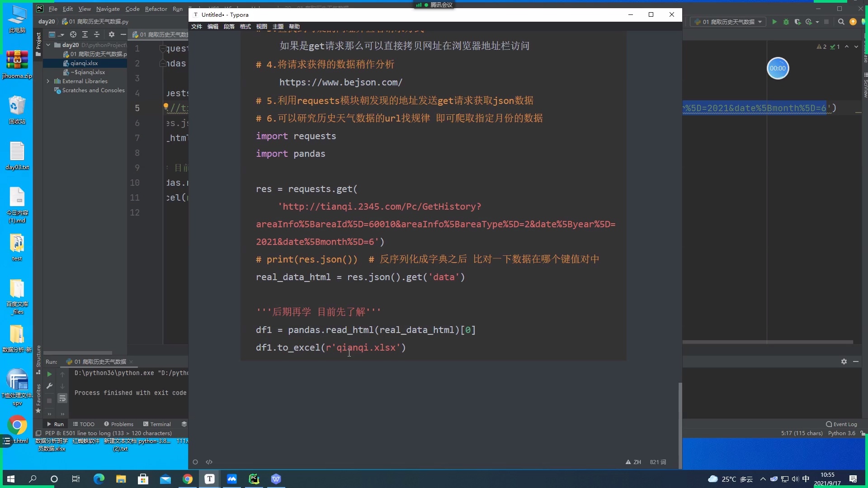The image size is (868, 488).
Task: Click the Python 3.6 interpreter status item
Action: coord(842,433)
